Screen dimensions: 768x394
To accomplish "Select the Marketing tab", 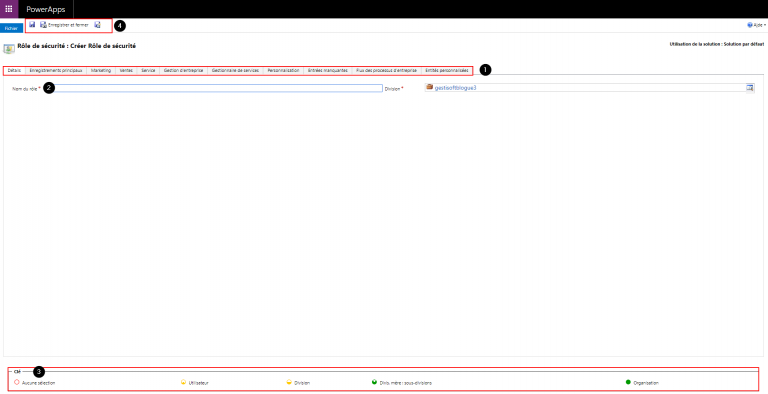I will [x=101, y=71].
